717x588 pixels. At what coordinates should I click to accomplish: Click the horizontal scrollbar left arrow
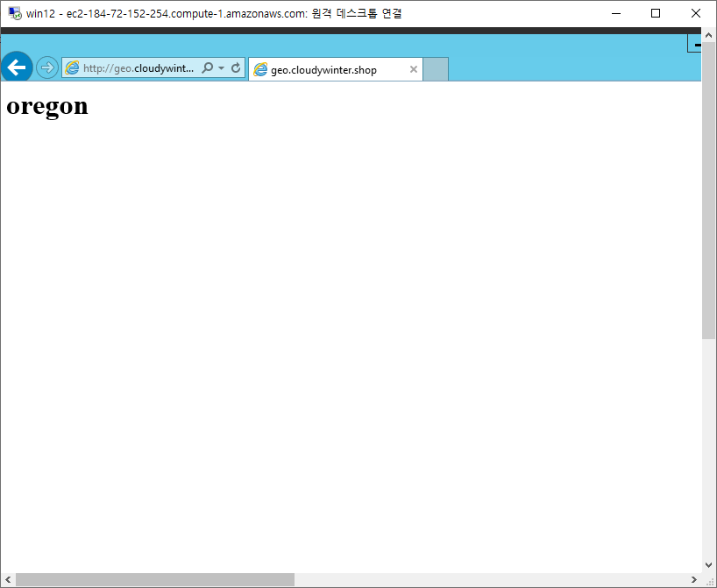coord(8,580)
